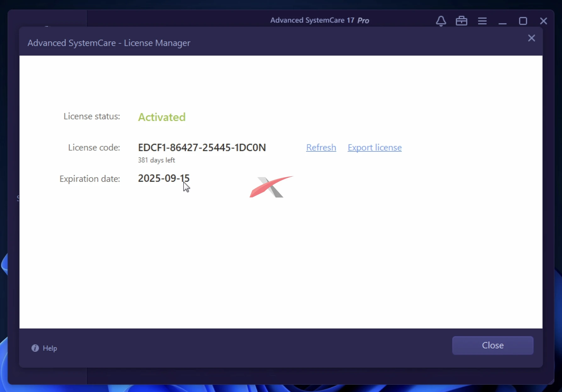
Task: Click the Close button
Action: [x=493, y=345]
